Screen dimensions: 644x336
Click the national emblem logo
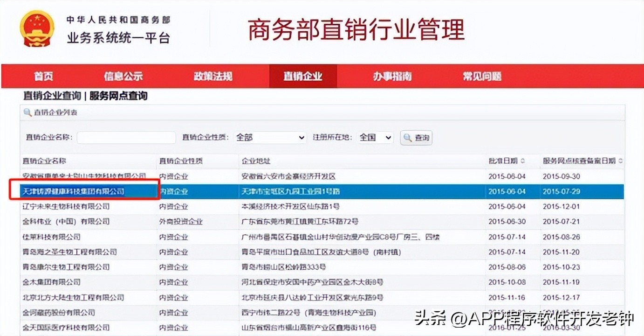(x=37, y=29)
